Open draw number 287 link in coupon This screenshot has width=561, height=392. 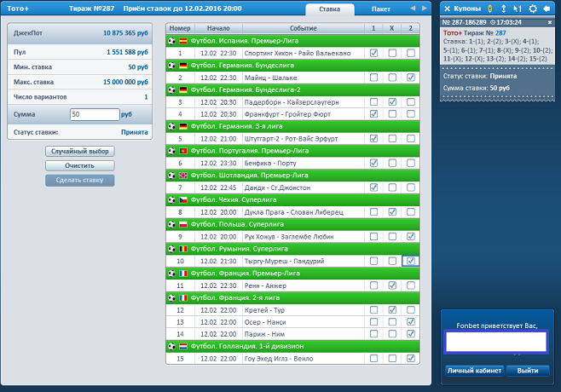tap(500, 33)
